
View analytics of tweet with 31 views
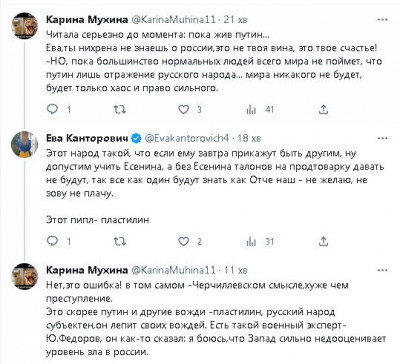point(251,241)
